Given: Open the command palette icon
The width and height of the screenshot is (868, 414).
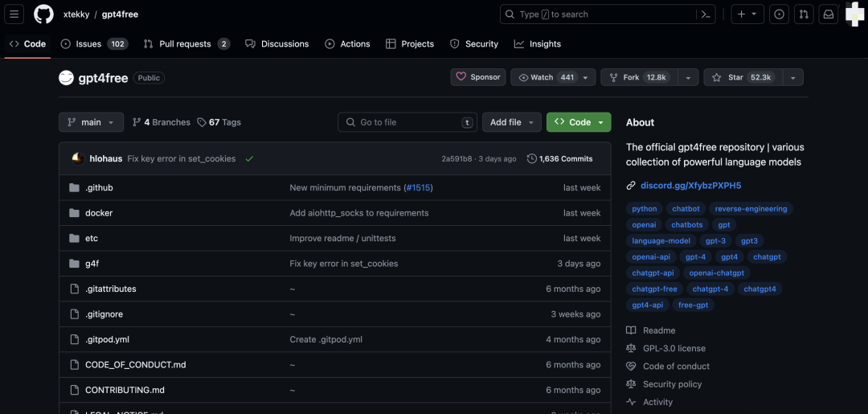Looking at the screenshot, I should tap(706, 14).
